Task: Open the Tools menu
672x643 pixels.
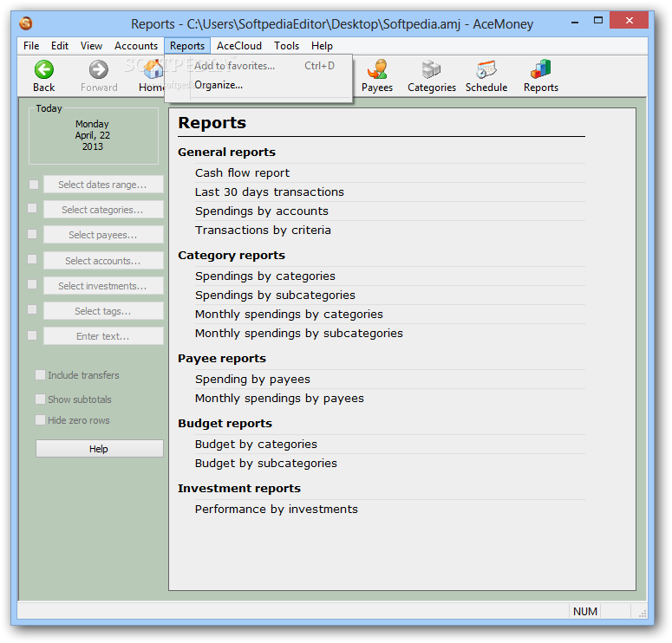Action: [x=287, y=46]
